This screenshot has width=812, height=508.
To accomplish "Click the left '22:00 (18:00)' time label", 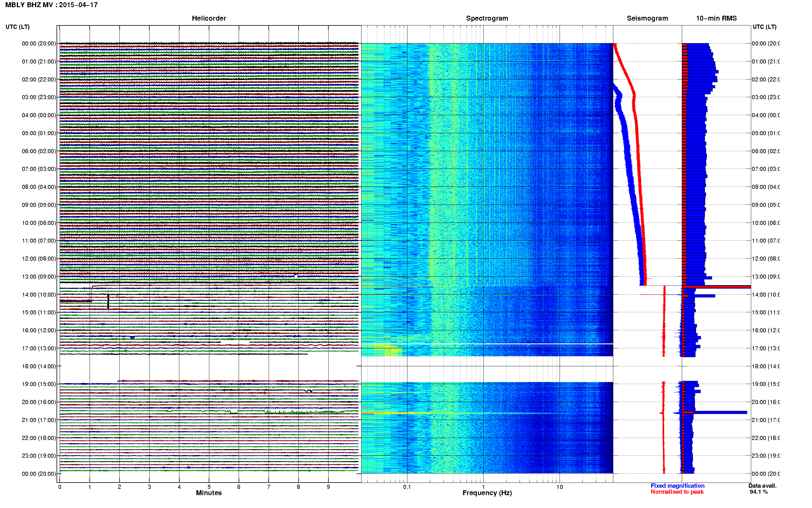I will pos(39,438).
